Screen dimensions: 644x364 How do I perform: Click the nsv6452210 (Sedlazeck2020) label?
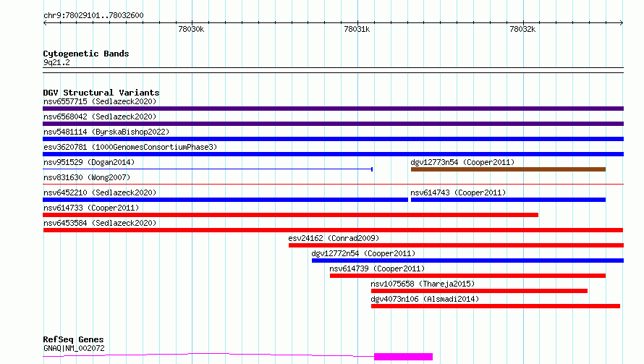pos(100,192)
